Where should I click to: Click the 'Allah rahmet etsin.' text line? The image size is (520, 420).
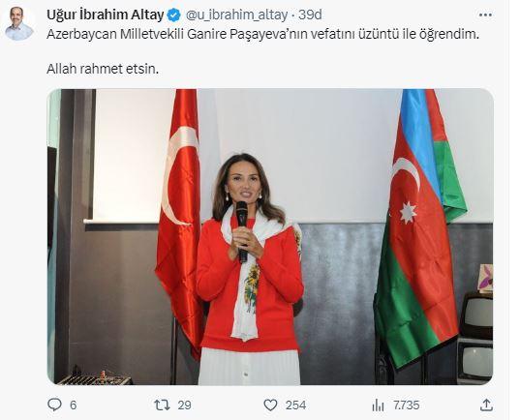pos(103,69)
